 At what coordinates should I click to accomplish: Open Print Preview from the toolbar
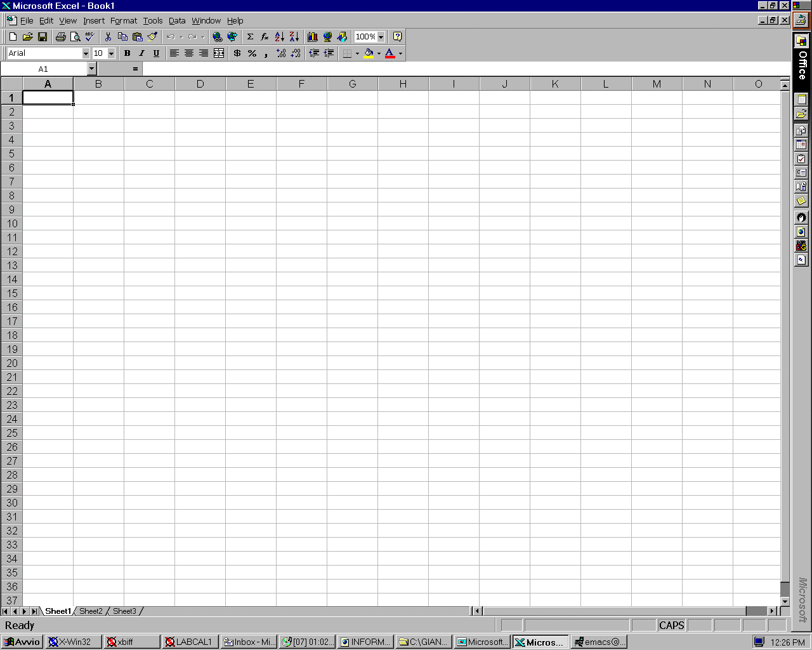pyautogui.click(x=75, y=37)
